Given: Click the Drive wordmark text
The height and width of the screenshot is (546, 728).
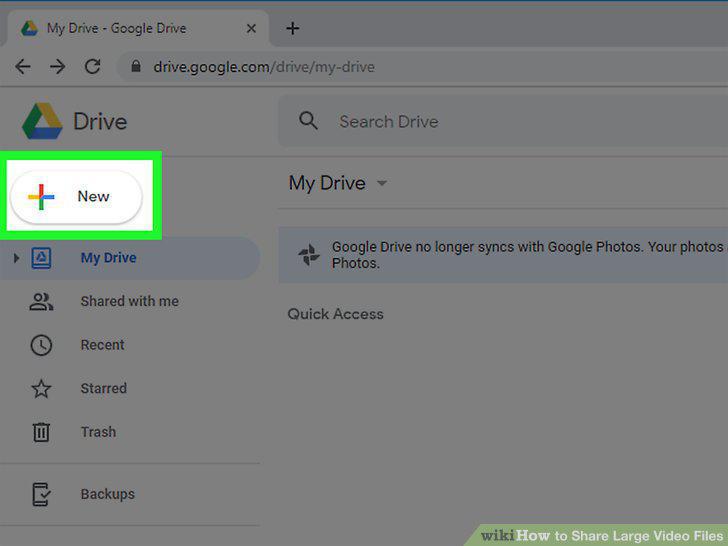Looking at the screenshot, I should [100, 122].
